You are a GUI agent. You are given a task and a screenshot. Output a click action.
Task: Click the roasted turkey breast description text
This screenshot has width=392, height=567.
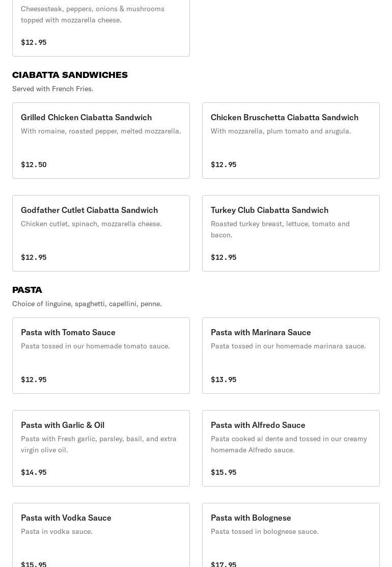(x=280, y=229)
